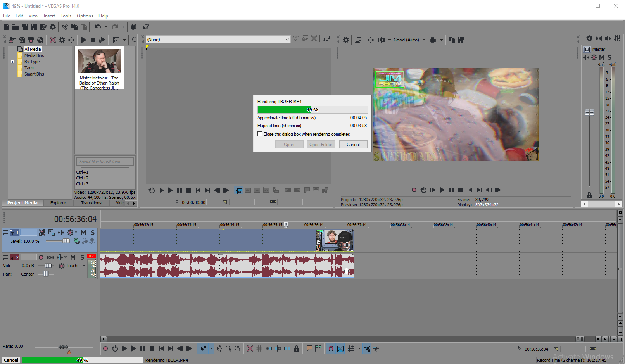Open the Options menu
The height and width of the screenshot is (364, 625).
85,16
